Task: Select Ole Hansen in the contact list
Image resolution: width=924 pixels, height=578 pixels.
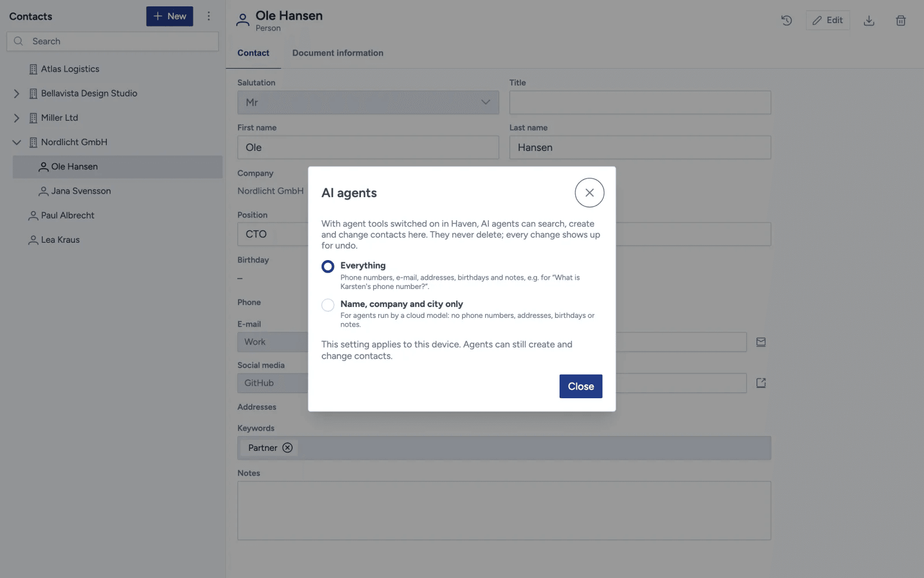Action: 117,166
